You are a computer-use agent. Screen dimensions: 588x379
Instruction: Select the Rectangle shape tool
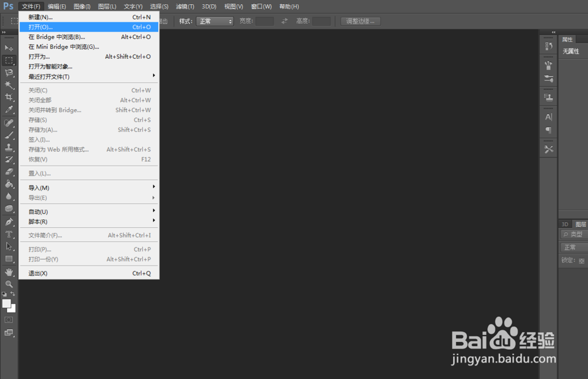coord(9,259)
